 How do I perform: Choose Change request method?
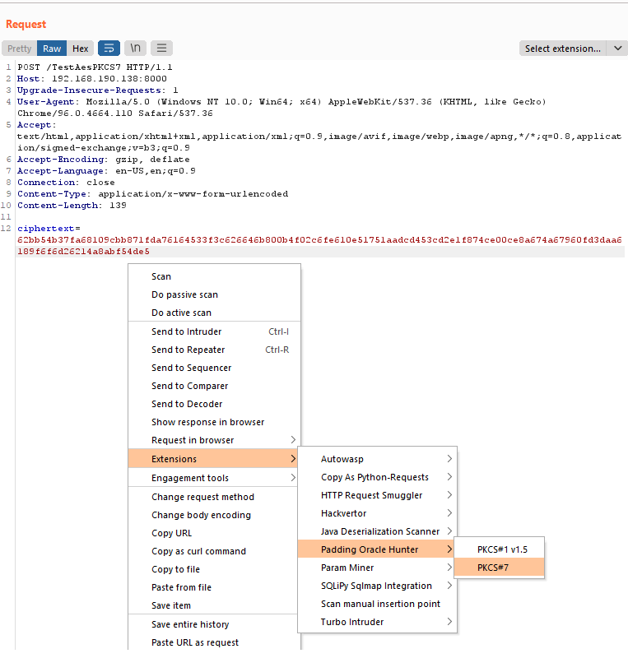(x=213, y=496)
